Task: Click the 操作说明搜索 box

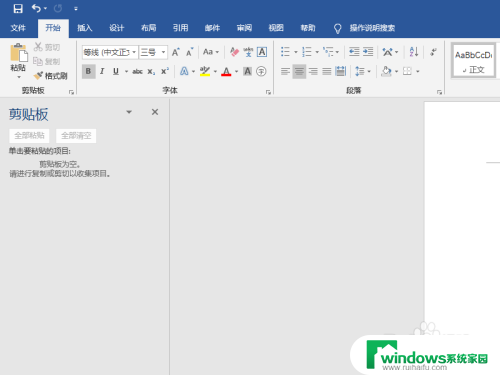Action: pos(372,28)
